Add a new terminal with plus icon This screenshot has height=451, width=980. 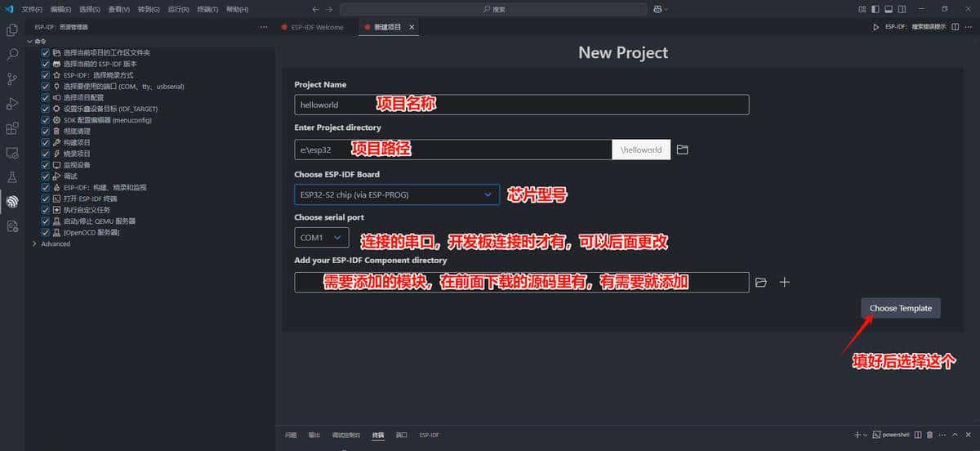[857, 435]
